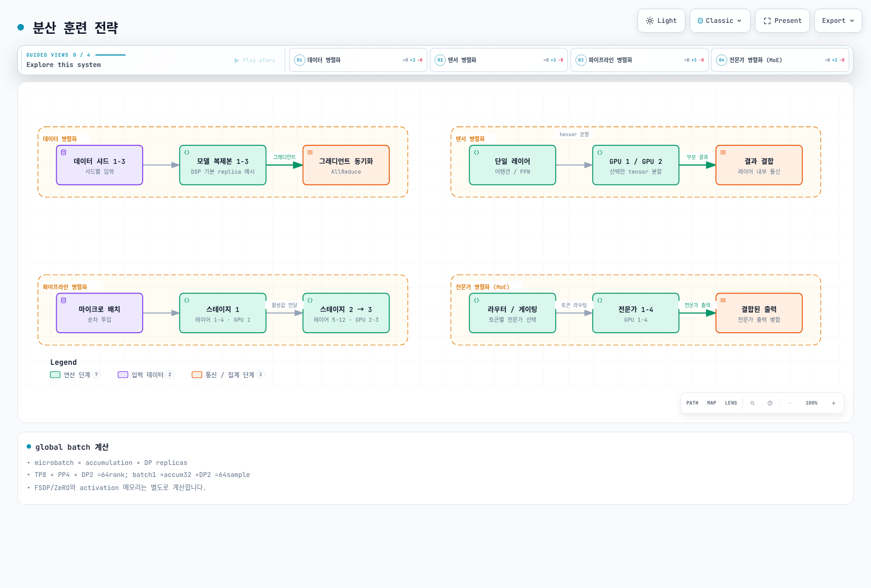Viewport: 871px width, 588px height.
Task: Click the lines icon on 결과 결합 node
Action: pyautogui.click(x=723, y=152)
